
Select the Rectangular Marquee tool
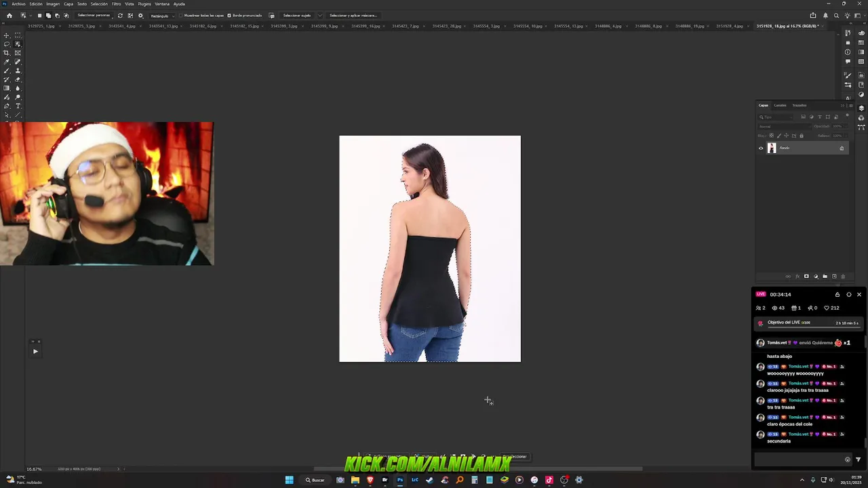(x=18, y=35)
